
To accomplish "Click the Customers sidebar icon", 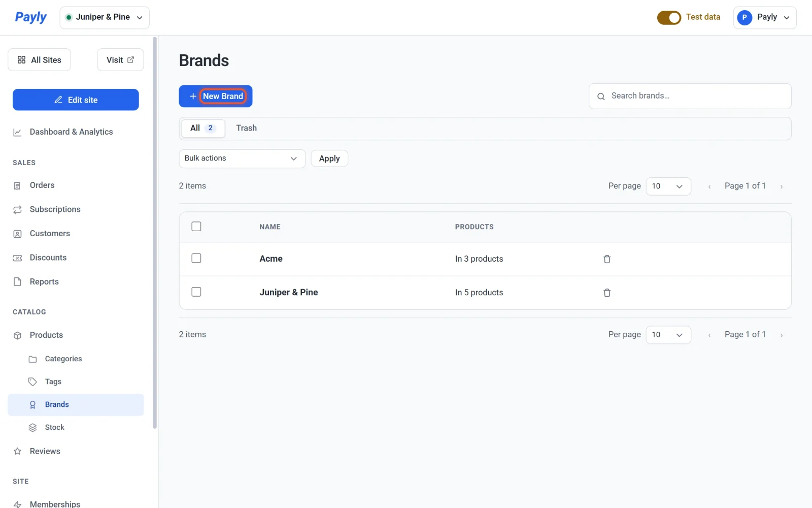I will click(17, 234).
